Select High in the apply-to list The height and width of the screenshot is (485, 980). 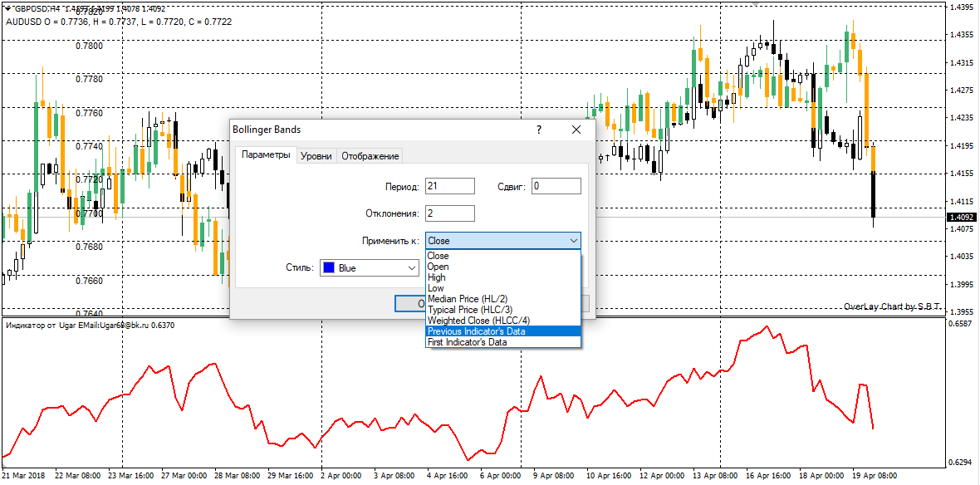[503, 277]
